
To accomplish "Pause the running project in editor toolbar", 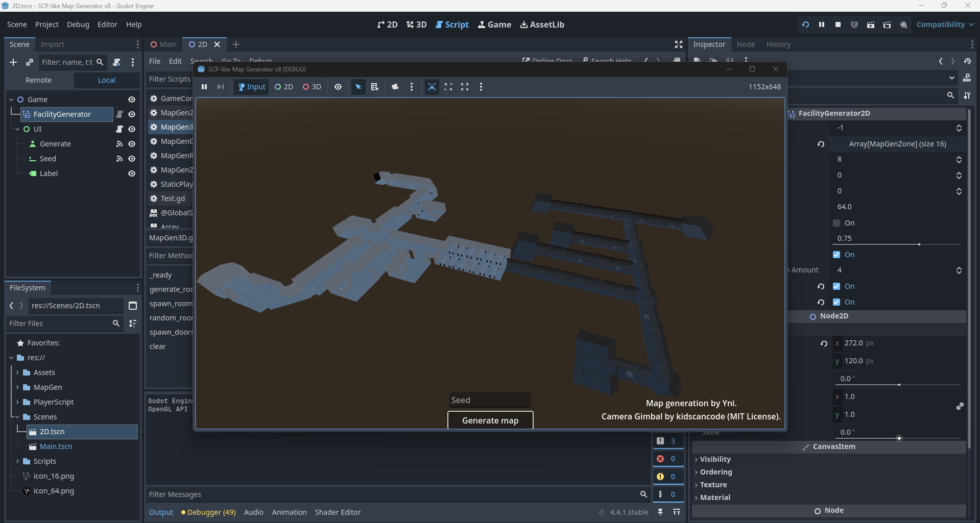I will pos(822,24).
